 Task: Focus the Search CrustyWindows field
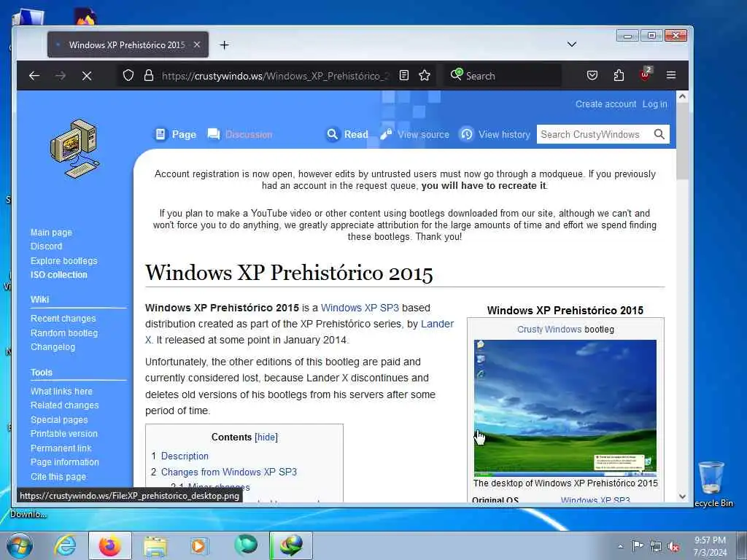tap(594, 134)
